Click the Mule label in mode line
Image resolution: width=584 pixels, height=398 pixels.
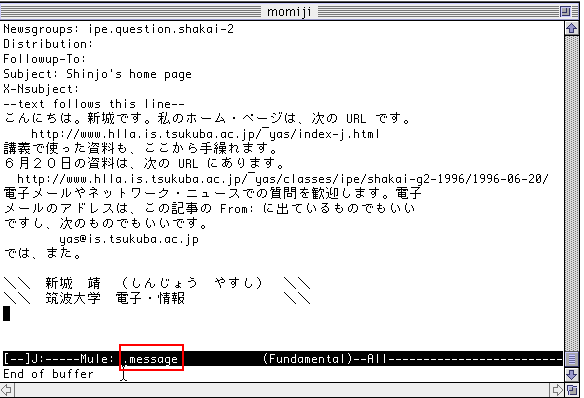[x=98, y=359]
